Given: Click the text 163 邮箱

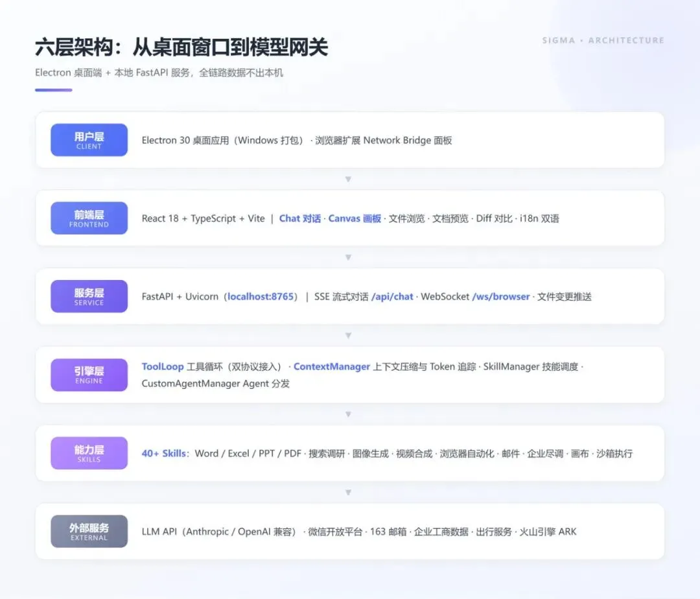Looking at the screenshot, I should [x=388, y=532].
